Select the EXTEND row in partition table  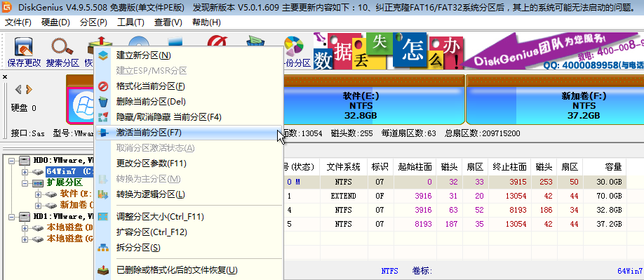455,196
